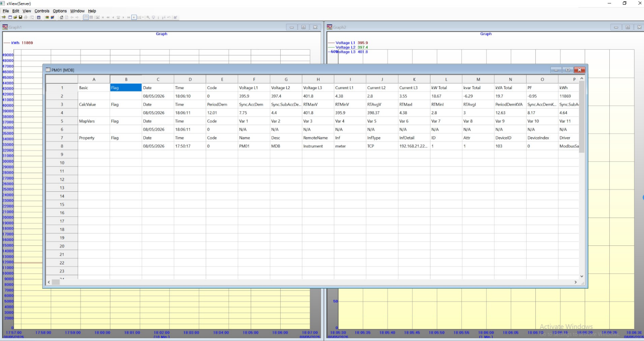Select row header 8 in PM01 table
The width and height of the screenshot is (644, 341).
[x=62, y=146]
